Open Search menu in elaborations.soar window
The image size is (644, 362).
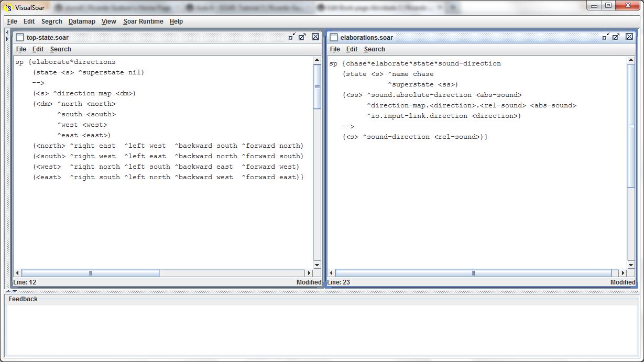pos(374,49)
